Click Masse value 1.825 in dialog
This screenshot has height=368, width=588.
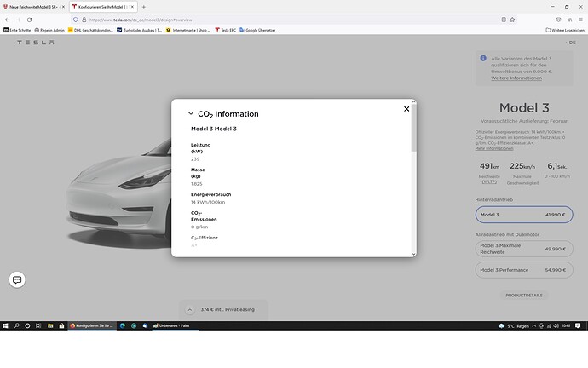click(197, 184)
